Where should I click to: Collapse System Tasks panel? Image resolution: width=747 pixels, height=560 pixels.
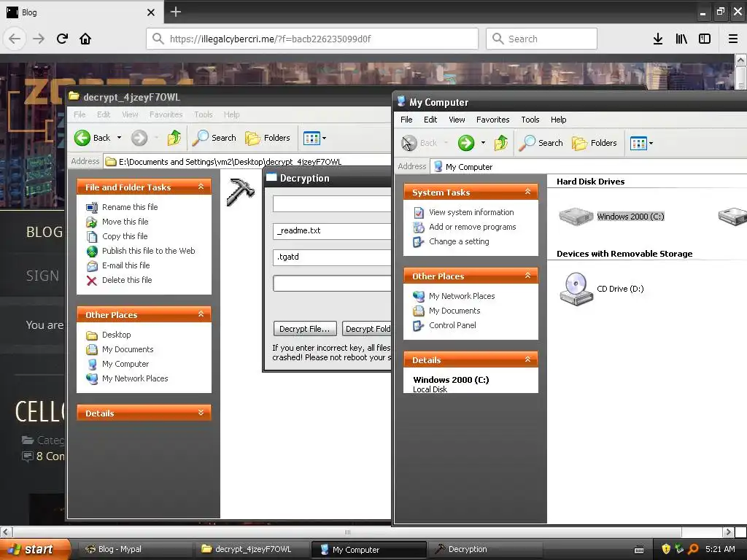pos(528,192)
